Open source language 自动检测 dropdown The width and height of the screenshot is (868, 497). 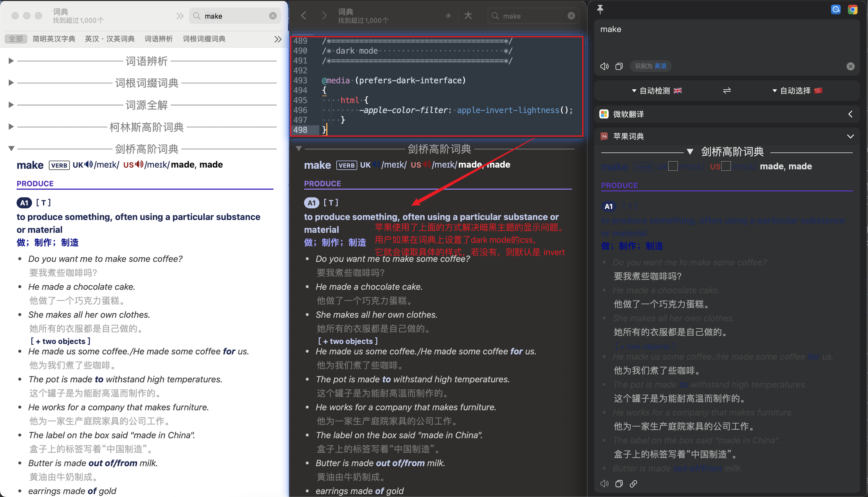pos(657,91)
